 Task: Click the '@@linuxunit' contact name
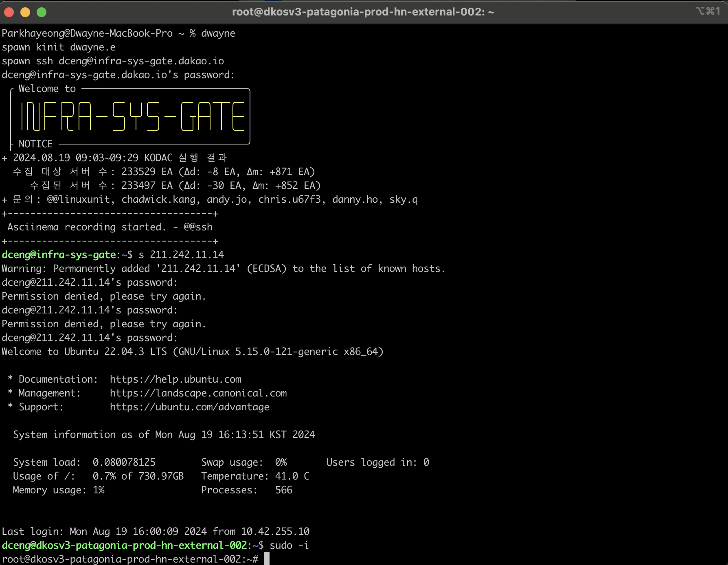[79, 199]
